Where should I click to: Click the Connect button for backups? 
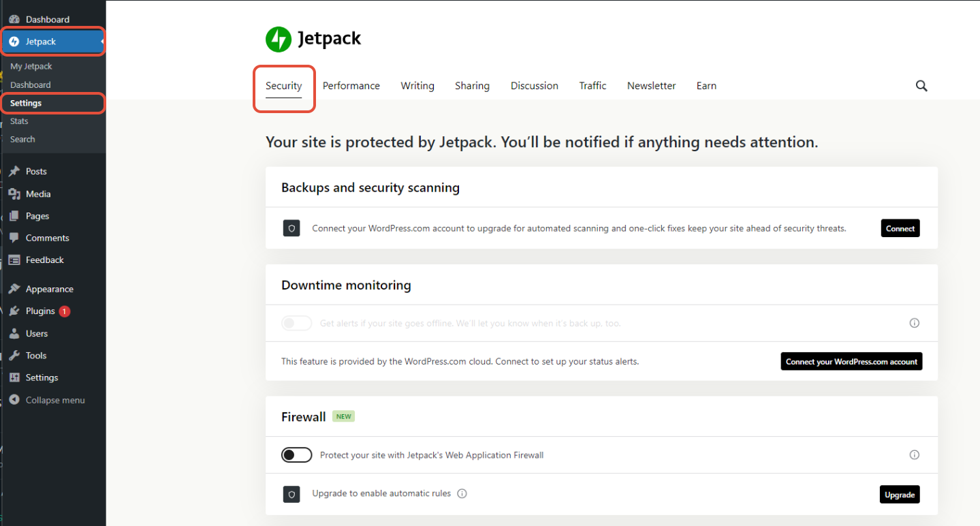click(900, 228)
